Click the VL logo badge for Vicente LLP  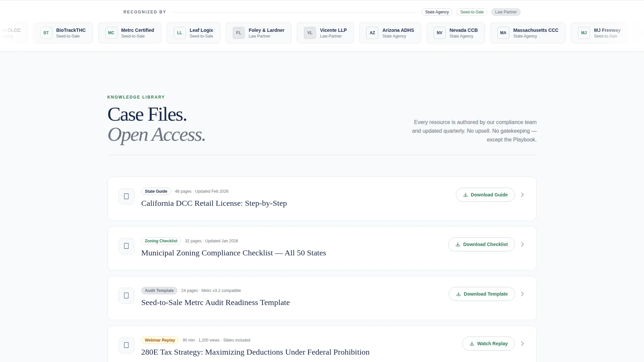[x=310, y=33]
